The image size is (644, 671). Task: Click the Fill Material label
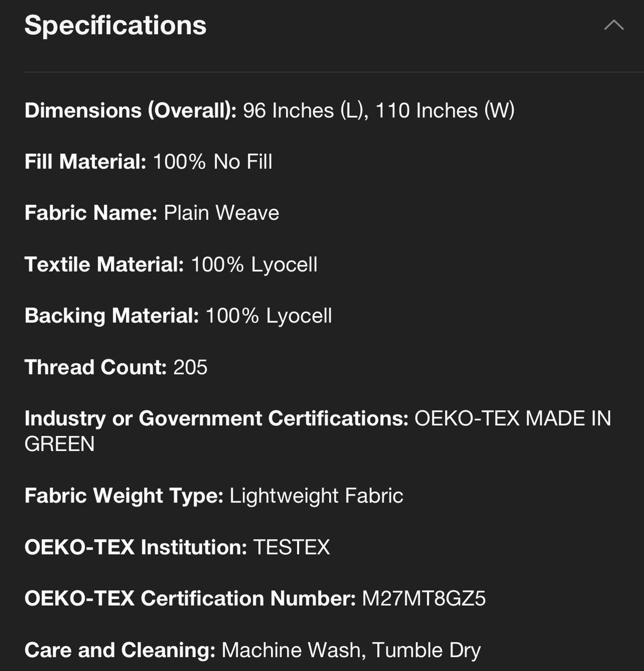click(85, 162)
